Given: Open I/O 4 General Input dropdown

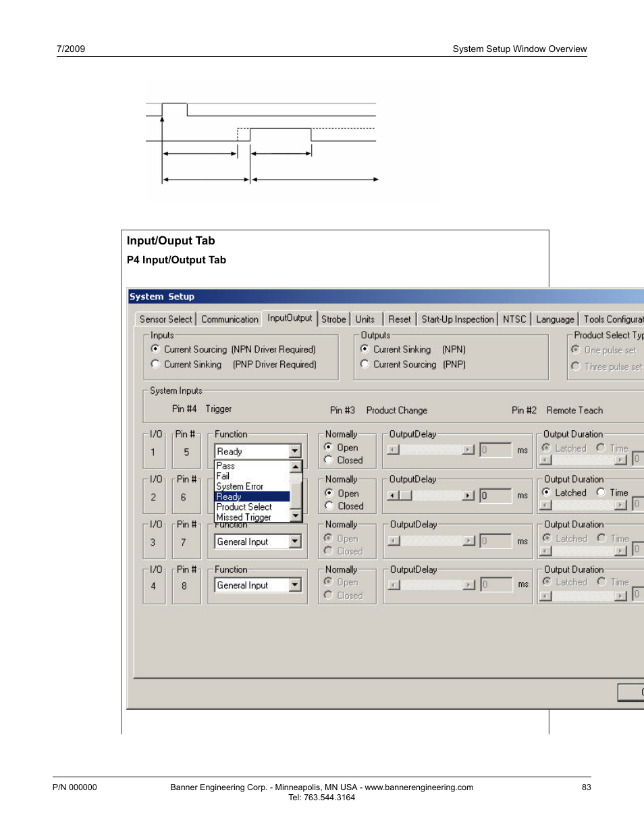Looking at the screenshot, I should pyautogui.click(x=295, y=585).
